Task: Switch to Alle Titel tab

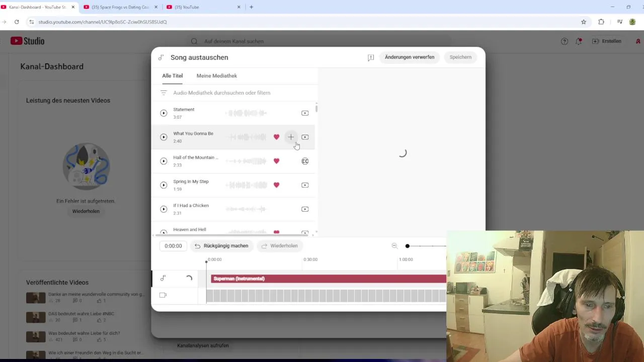Action: pos(173,76)
